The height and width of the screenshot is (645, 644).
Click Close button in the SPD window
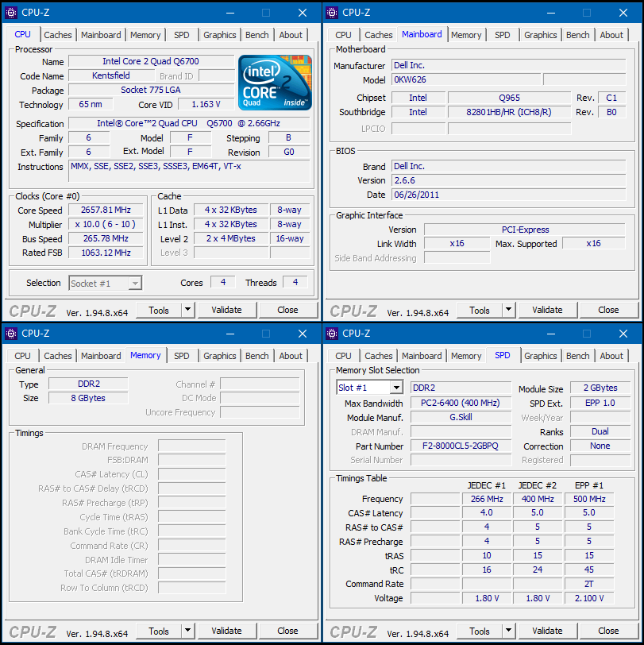point(608,631)
